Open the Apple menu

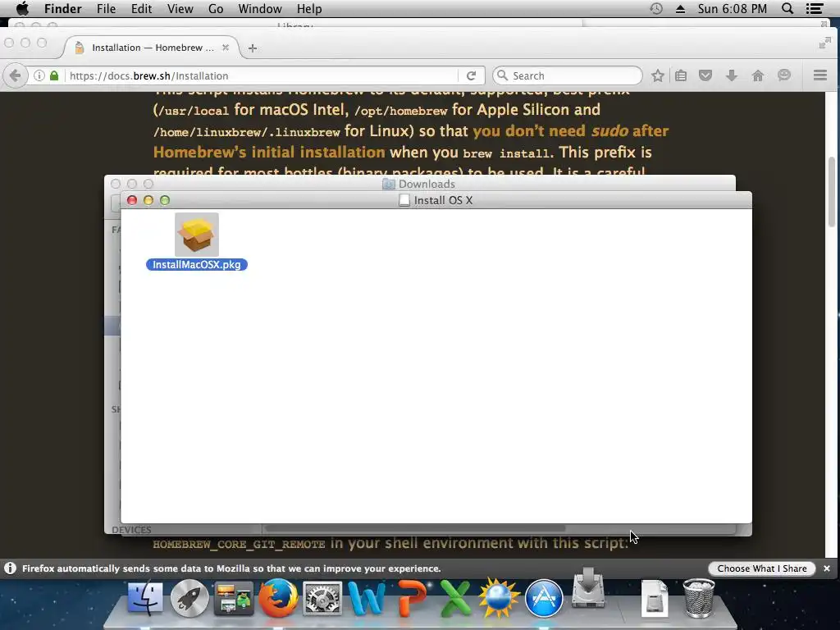(x=22, y=8)
